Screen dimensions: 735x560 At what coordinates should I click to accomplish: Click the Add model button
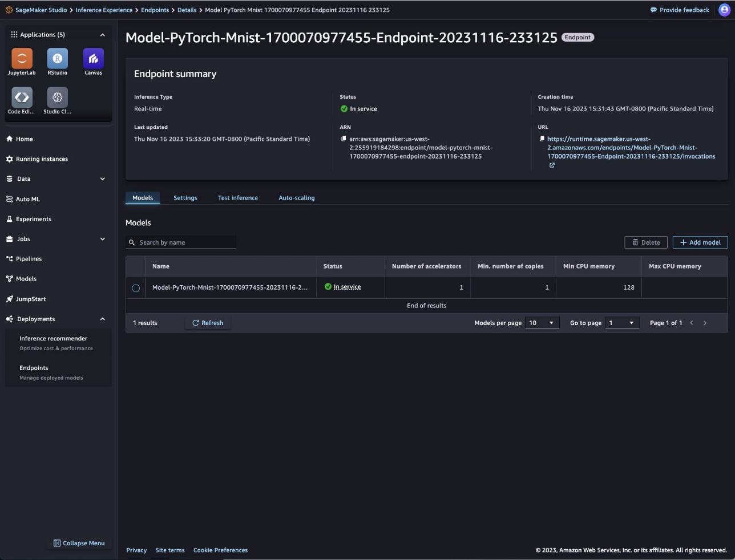coord(700,242)
